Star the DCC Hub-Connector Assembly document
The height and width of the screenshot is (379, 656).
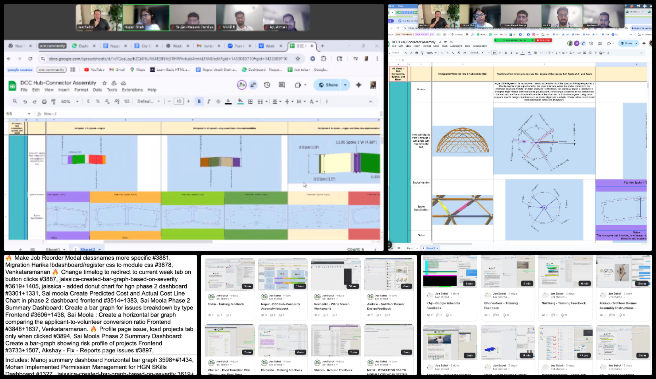pos(105,83)
